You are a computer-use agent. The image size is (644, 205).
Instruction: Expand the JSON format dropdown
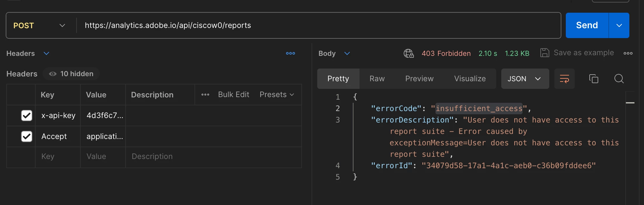click(x=525, y=79)
